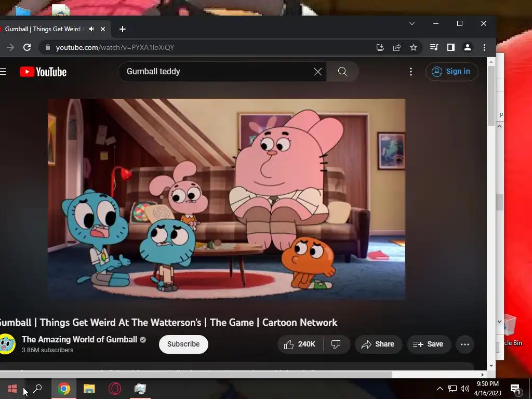The height and width of the screenshot is (399, 532).
Task: Open the Chrome profile avatar
Action: pos(467,47)
